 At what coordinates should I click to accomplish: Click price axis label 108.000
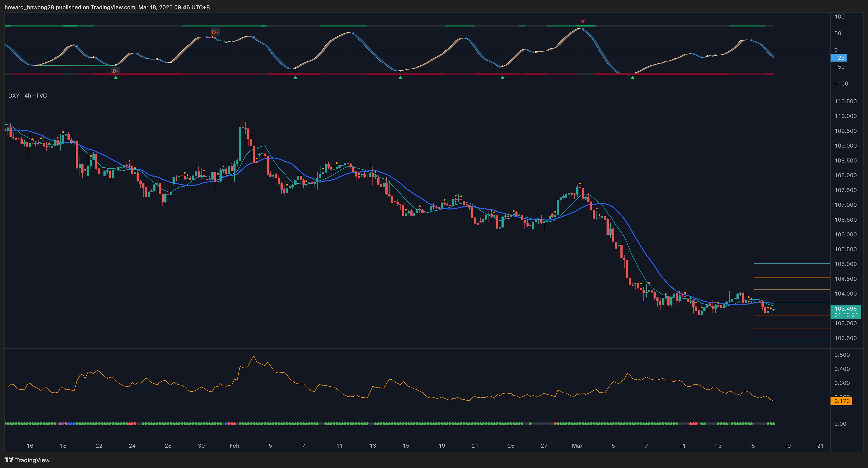(845, 175)
